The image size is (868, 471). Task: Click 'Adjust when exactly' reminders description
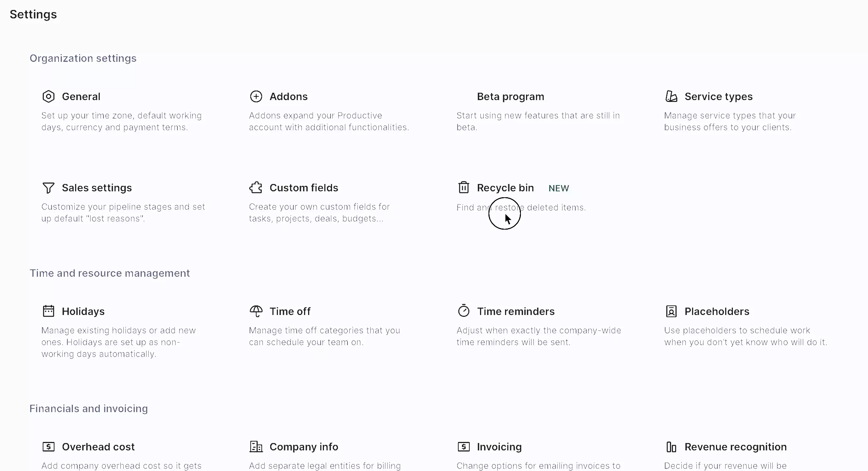pos(539,336)
